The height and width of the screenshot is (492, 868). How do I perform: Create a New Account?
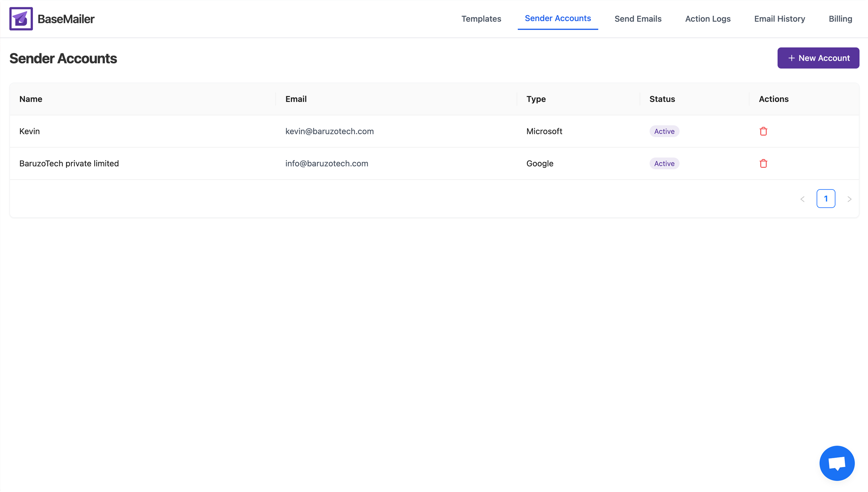click(818, 58)
